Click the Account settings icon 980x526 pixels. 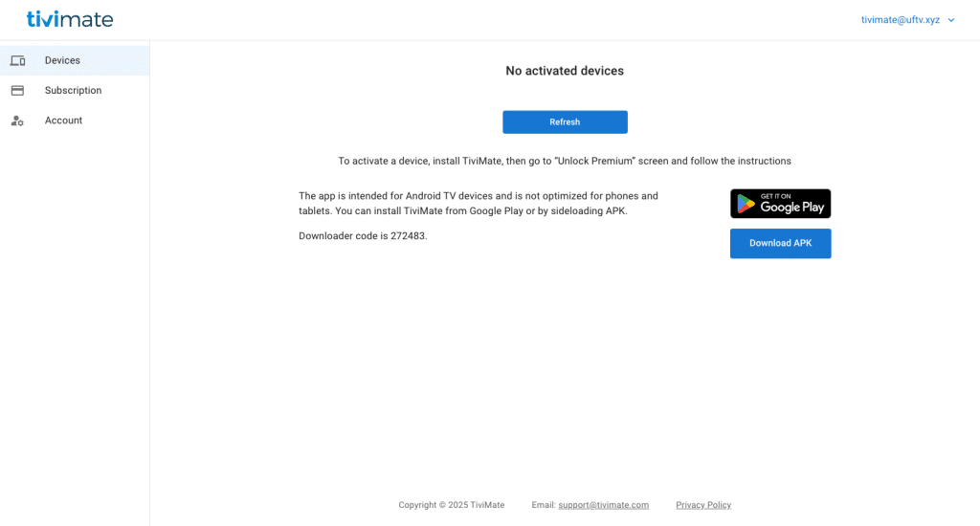(17, 121)
